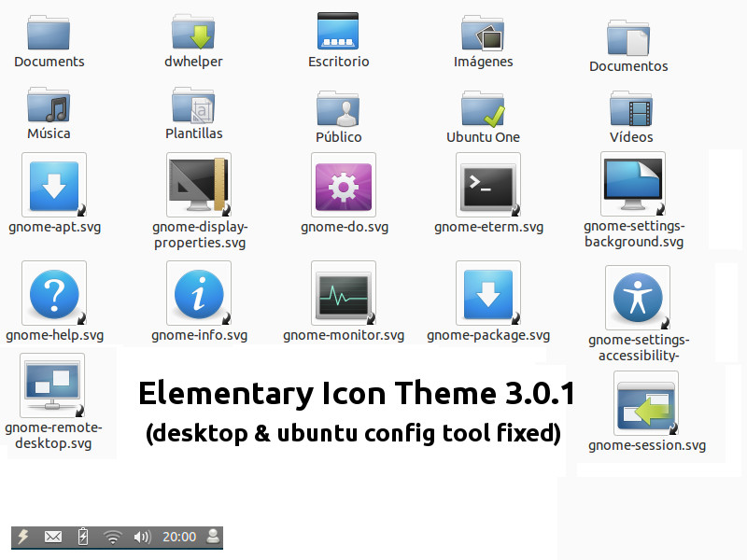Click the gnome-package.svg download arrow icon
The image size is (747, 560).
487,293
